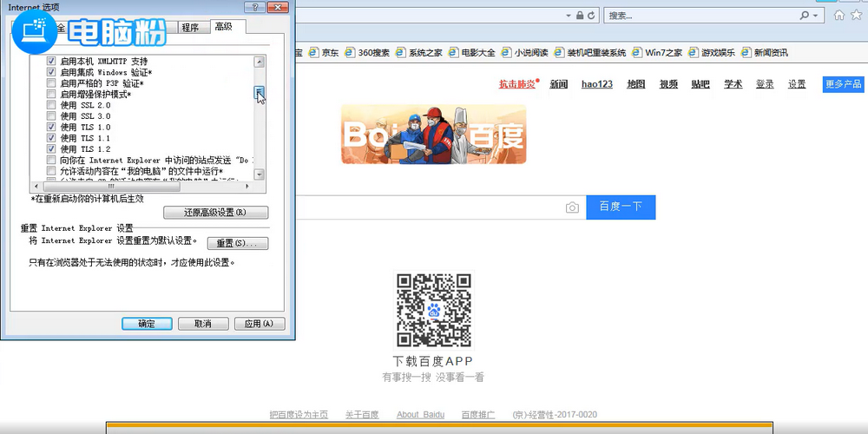Click the settings list horizontal scroll-right arrow

pyautogui.click(x=247, y=187)
